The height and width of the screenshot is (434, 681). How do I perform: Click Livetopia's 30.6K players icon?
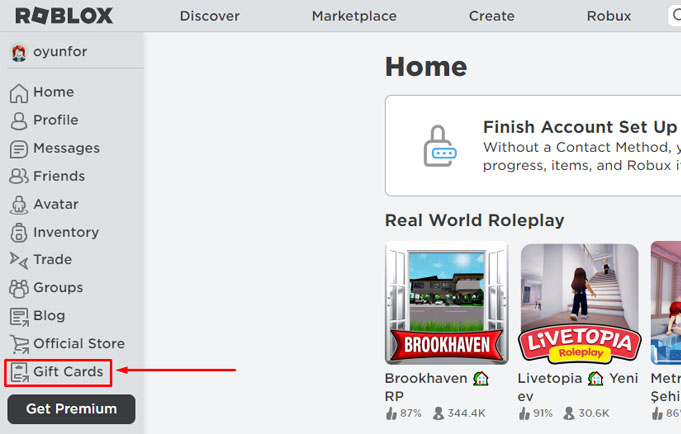[x=569, y=413]
